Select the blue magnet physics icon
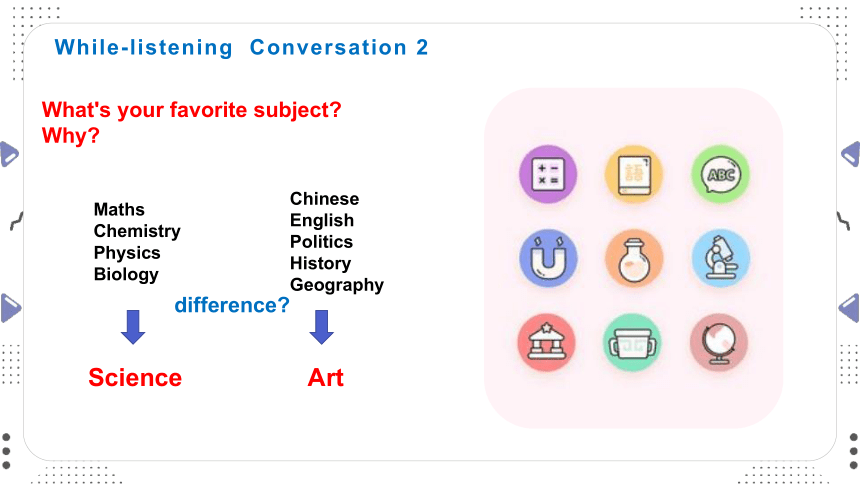This screenshot has width=860, height=484. tap(548, 258)
